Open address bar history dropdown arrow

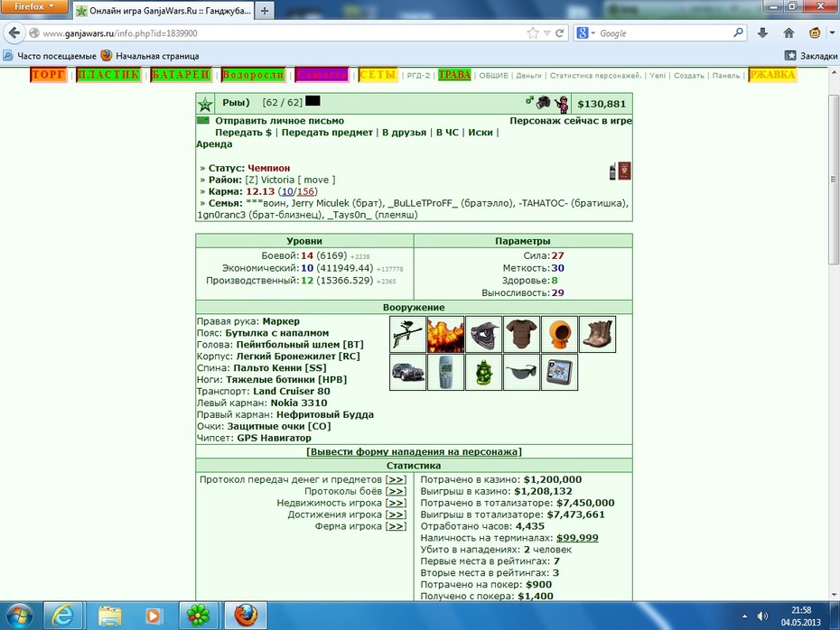pyautogui.click(x=547, y=33)
